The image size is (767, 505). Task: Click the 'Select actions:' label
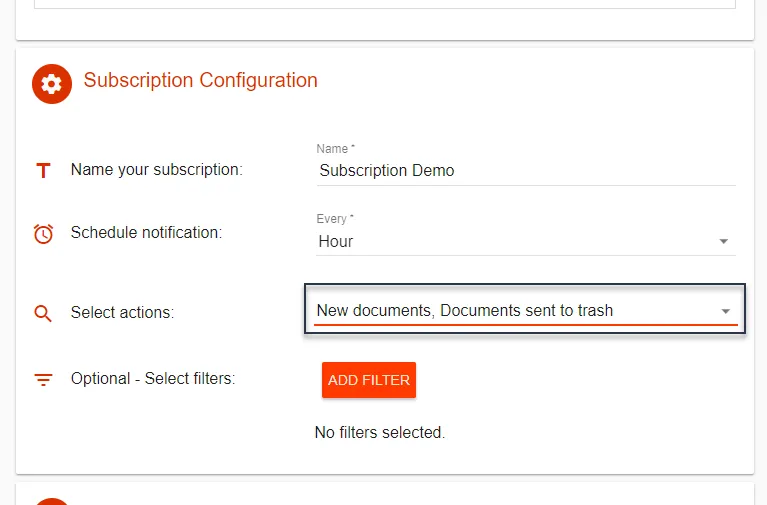(x=122, y=312)
